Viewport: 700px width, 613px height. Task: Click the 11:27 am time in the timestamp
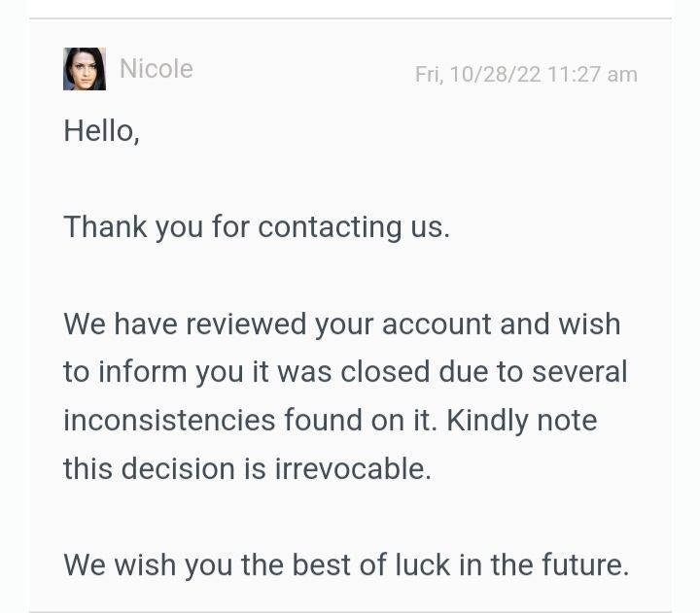point(592,75)
